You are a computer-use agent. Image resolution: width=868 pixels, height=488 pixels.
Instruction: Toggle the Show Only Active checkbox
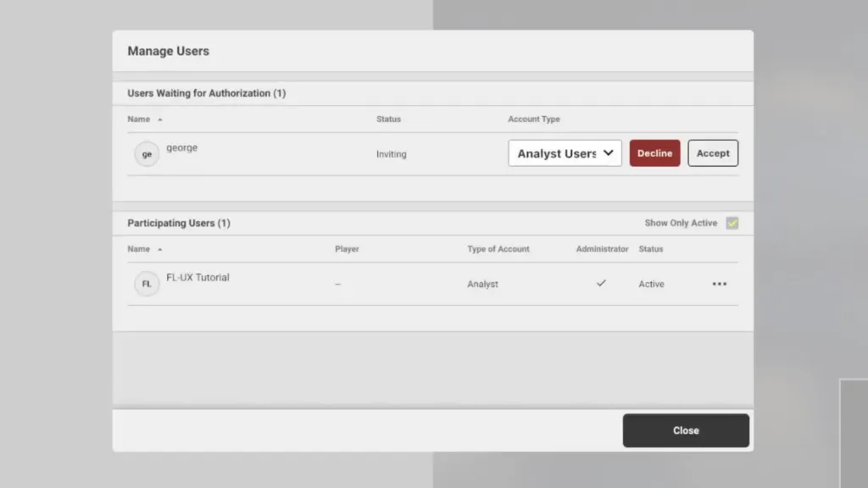click(732, 223)
